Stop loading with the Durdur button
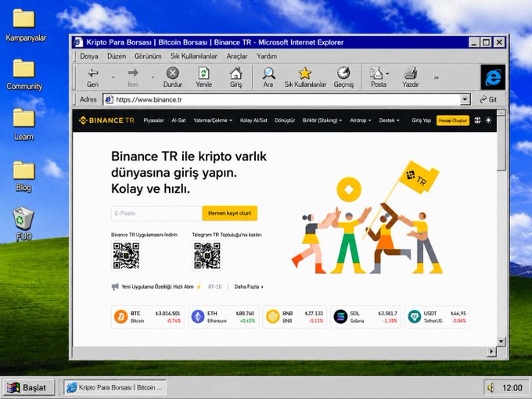This screenshot has width=532, height=399. pos(172,77)
